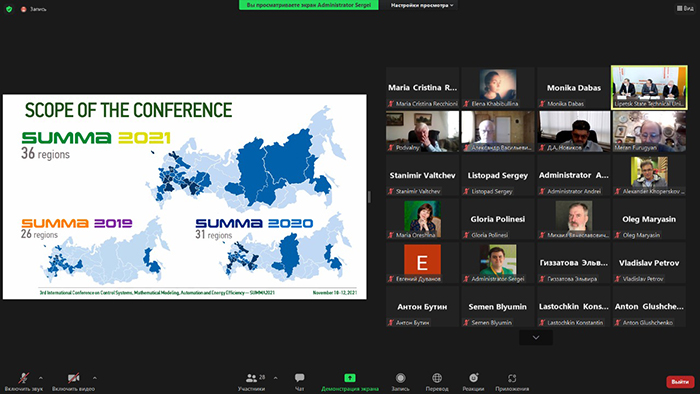Click the green Демонстрация экрана share icon
The width and height of the screenshot is (700, 394).
click(350, 378)
